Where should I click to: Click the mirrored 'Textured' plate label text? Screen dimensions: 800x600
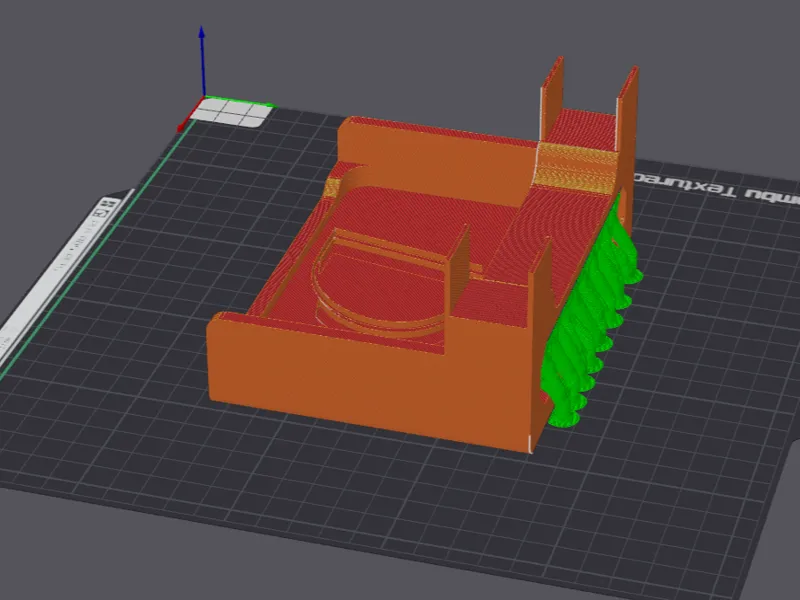(686, 187)
